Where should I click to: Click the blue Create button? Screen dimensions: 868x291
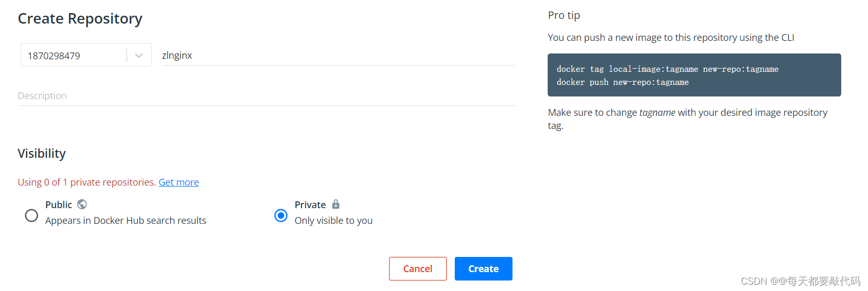[x=483, y=268]
